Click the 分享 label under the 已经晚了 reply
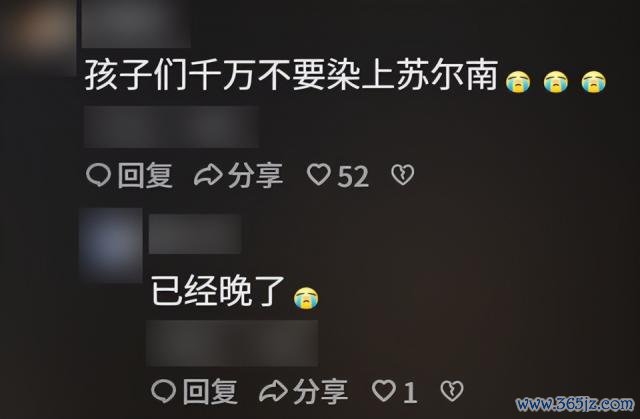The image size is (640, 419). (320, 391)
